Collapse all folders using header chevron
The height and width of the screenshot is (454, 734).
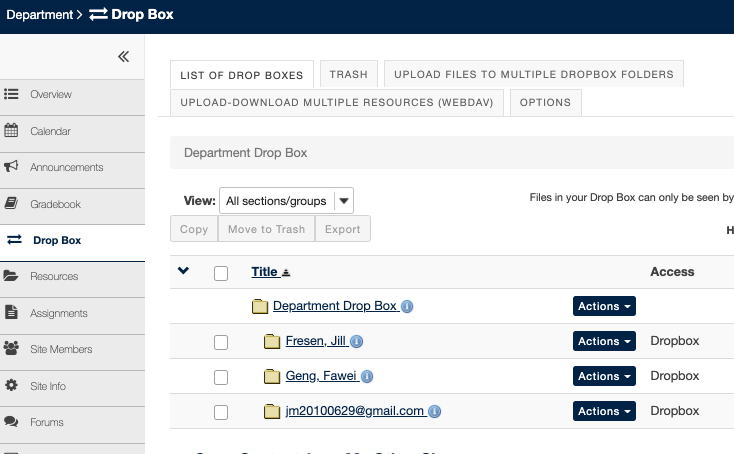coord(183,271)
